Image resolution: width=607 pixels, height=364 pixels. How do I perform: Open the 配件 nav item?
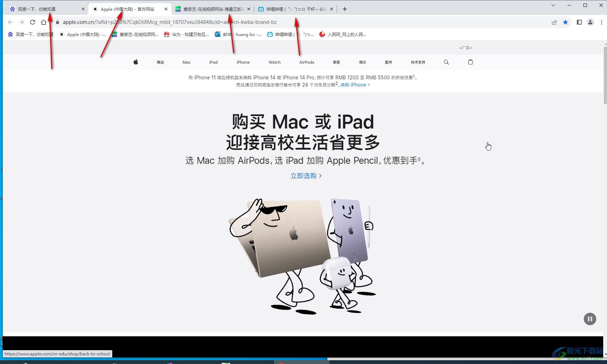[389, 62]
